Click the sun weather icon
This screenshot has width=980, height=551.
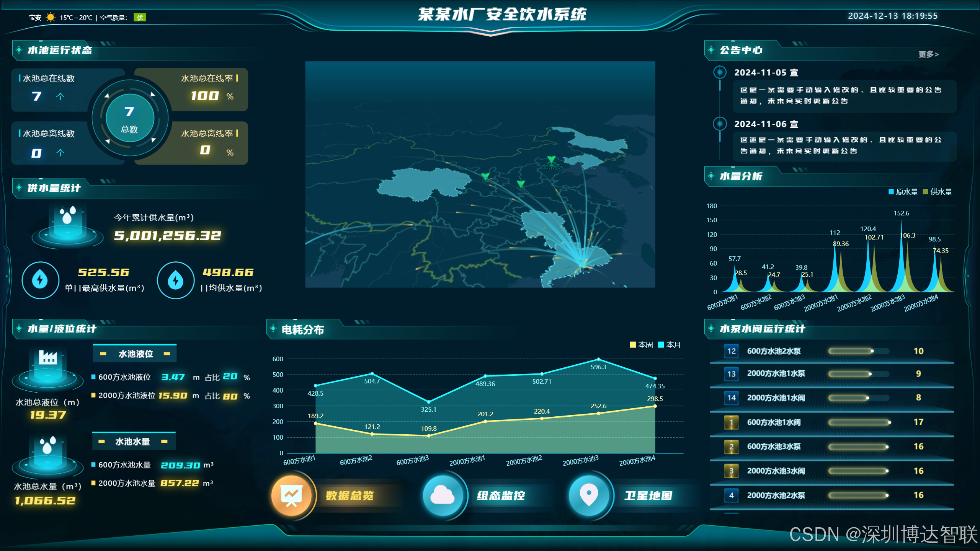tap(50, 17)
